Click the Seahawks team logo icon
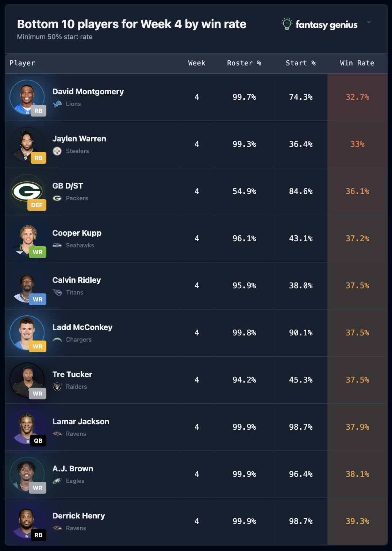Viewport: 392px width, 551px height. pos(57,246)
